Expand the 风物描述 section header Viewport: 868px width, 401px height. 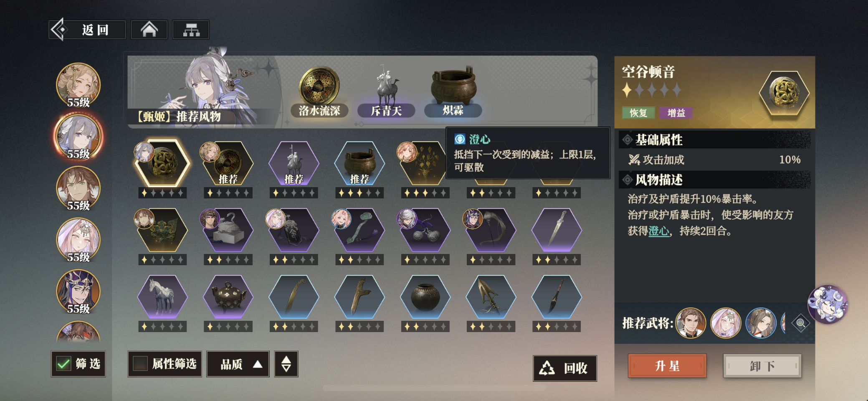[715, 180]
